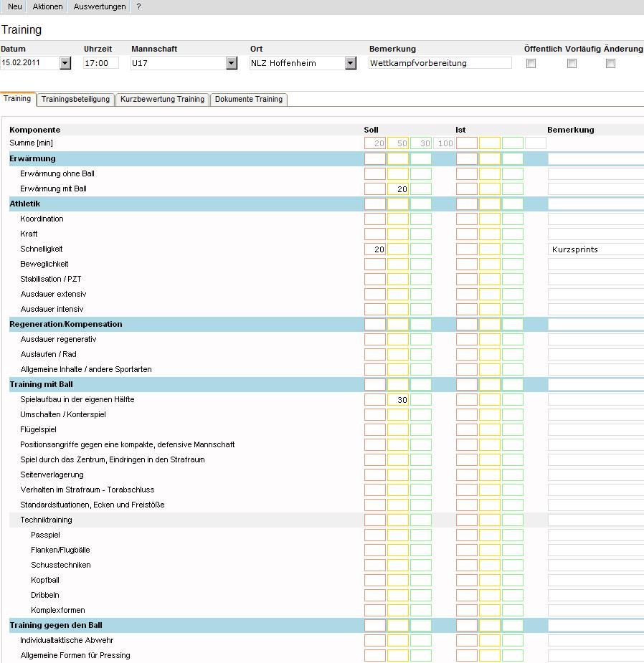The image size is (644, 663).
Task: Expand the Mannschaft dropdown arrow
Action: tap(232, 63)
